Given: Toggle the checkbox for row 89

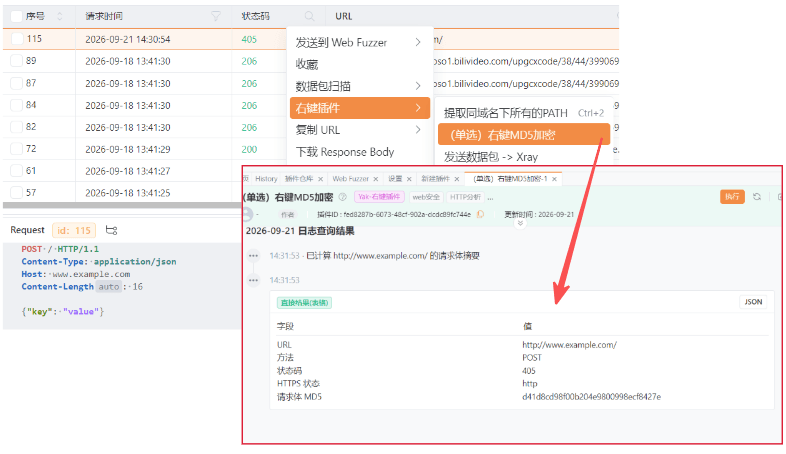Looking at the screenshot, I should pos(17,61).
